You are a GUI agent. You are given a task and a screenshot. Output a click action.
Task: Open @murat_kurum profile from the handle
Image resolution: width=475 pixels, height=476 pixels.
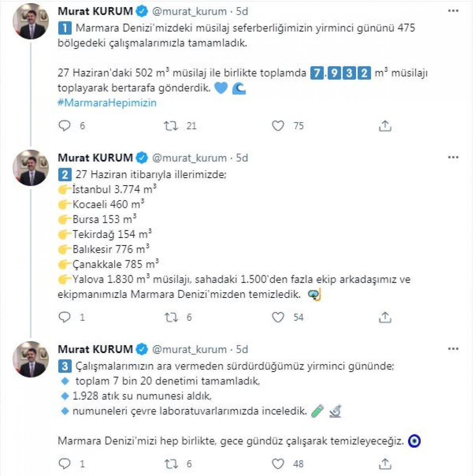tap(190, 12)
